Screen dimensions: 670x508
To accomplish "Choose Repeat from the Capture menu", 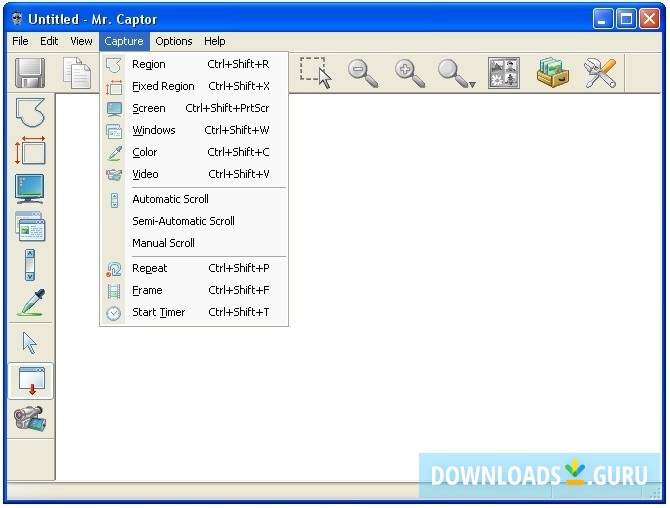I will (194, 268).
